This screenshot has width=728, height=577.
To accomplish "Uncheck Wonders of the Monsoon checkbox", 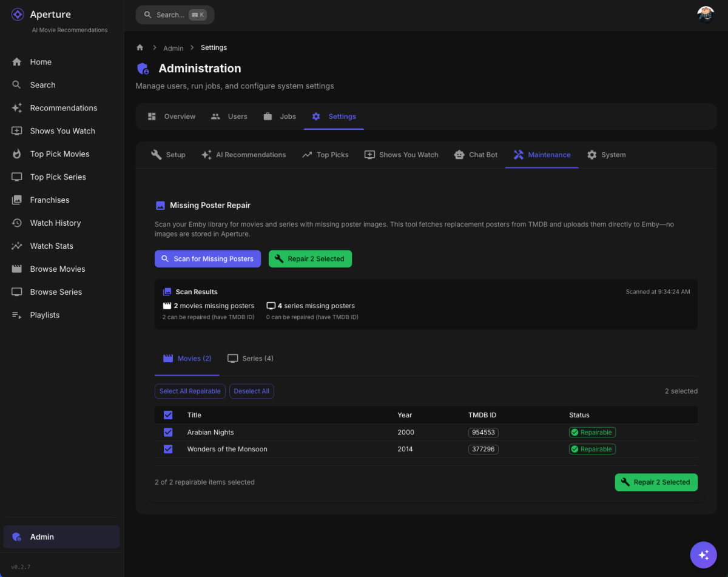I will pos(168,449).
